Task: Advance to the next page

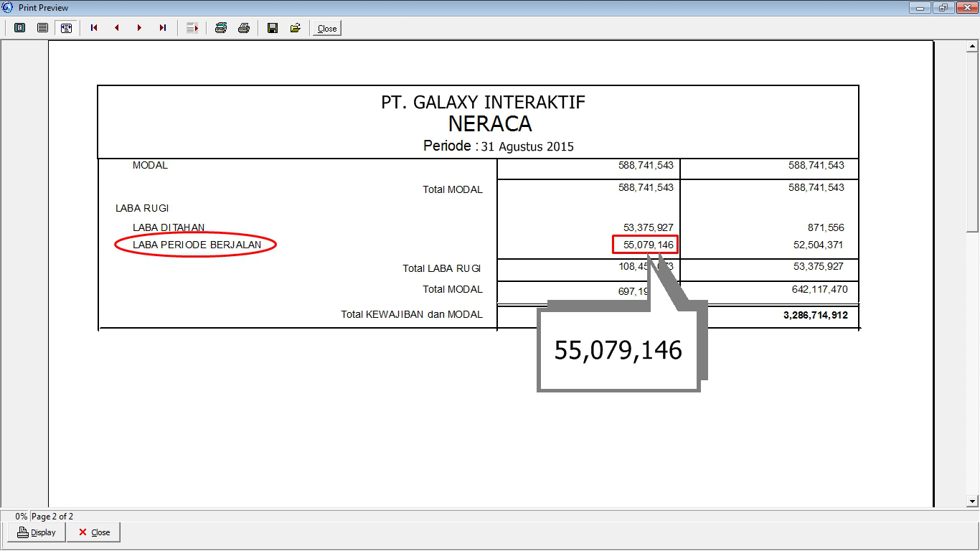Action: click(x=140, y=28)
